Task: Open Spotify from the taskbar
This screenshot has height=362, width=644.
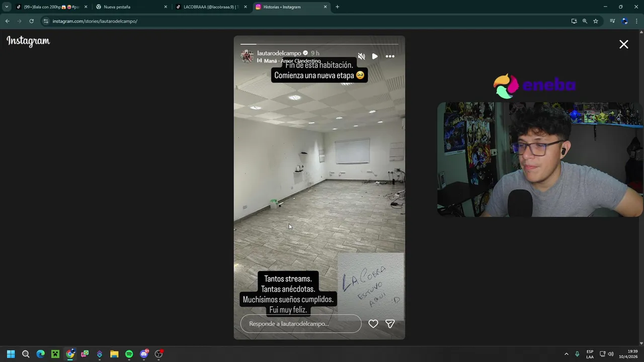Action: [x=129, y=354]
